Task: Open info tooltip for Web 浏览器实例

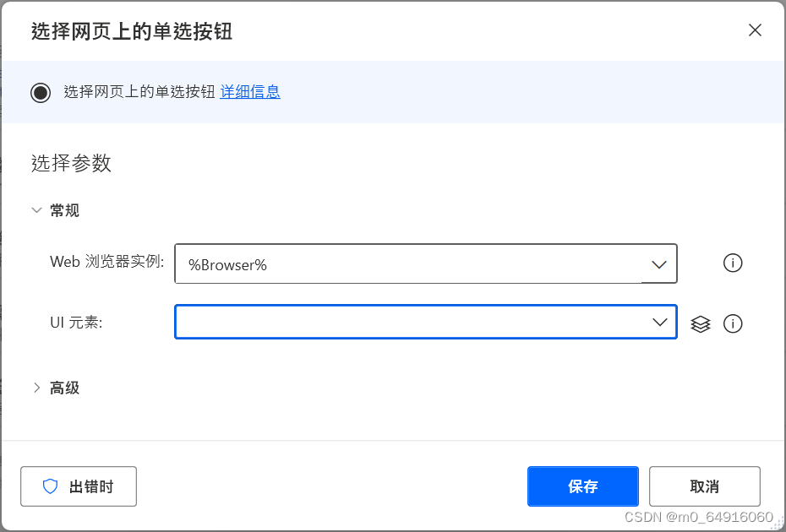Action: [x=733, y=263]
